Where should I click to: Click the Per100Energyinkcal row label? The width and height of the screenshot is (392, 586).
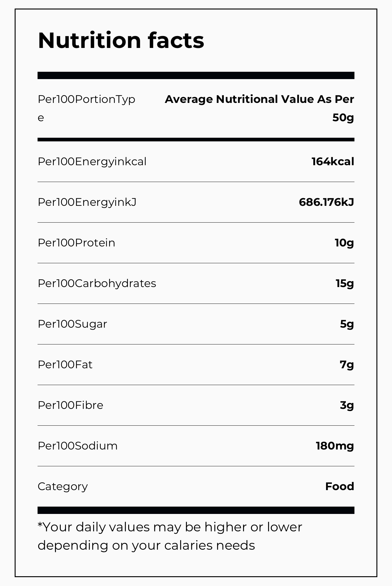click(92, 162)
